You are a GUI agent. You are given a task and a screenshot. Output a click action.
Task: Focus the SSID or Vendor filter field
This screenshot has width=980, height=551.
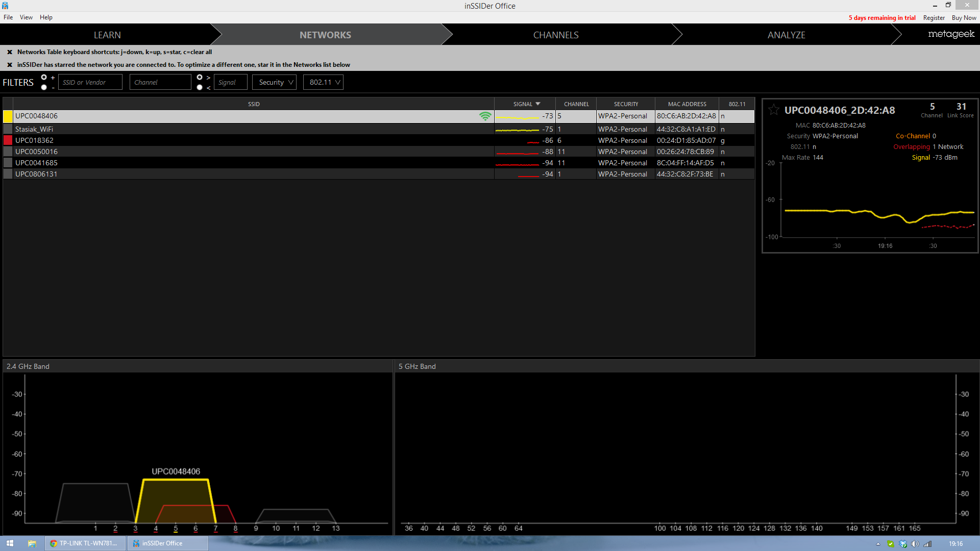pos(90,82)
